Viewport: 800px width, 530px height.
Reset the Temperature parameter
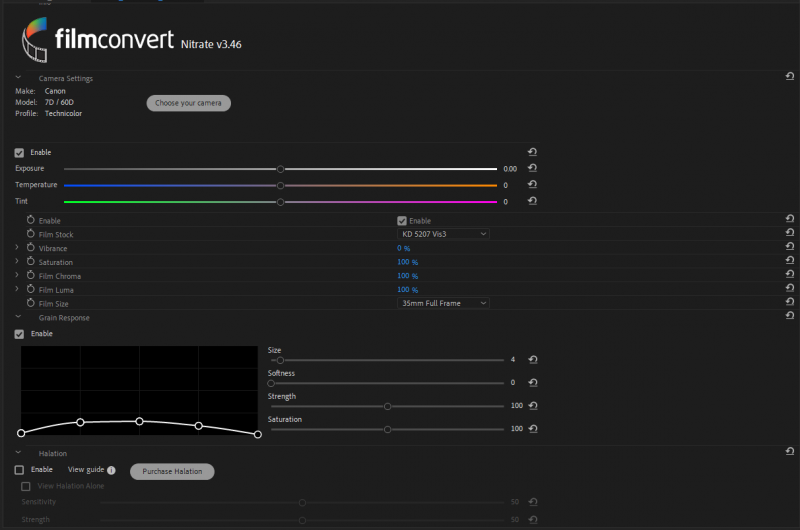[x=532, y=185]
